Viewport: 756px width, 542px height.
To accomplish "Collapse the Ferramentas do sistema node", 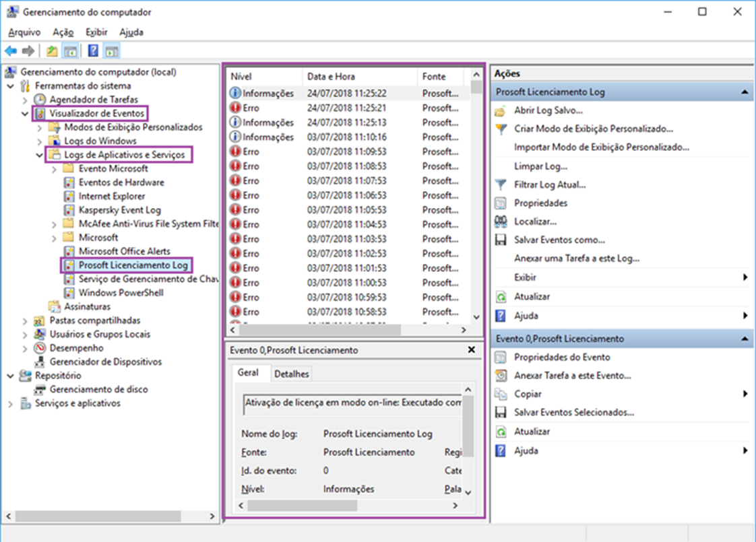I will (x=11, y=86).
